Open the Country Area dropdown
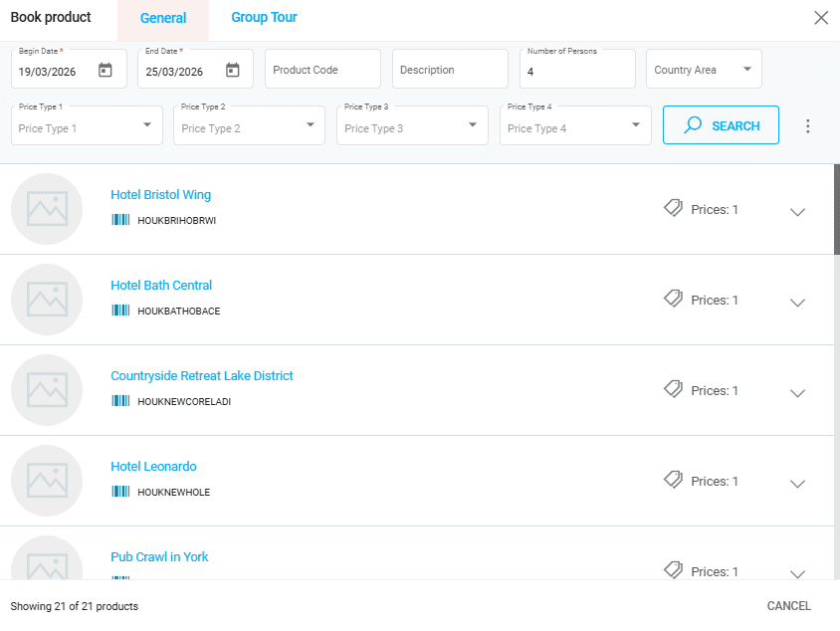The height and width of the screenshot is (631, 840). coord(704,70)
